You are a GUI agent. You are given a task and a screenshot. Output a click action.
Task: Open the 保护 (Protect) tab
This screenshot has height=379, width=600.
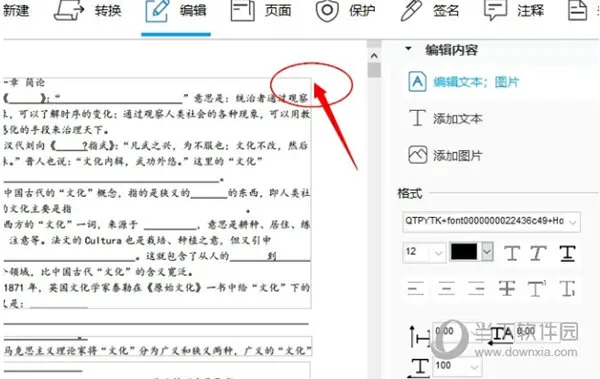[x=362, y=11]
